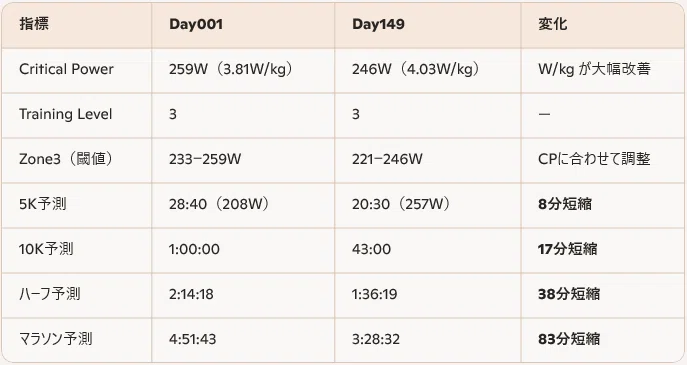Click the 指標 column header

click(34, 24)
